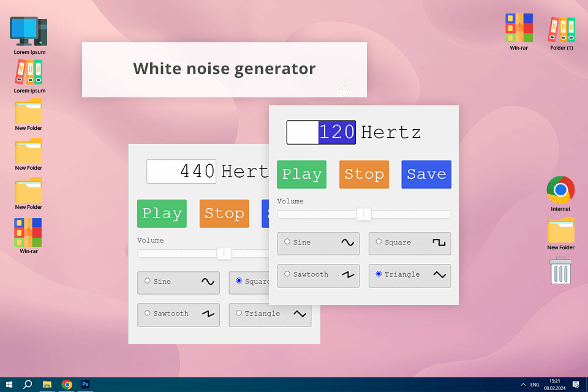The width and height of the screenshot is (588, 392).
Task: Click the triangle wave symbol in back panel
Action: (x=300, y=314)
